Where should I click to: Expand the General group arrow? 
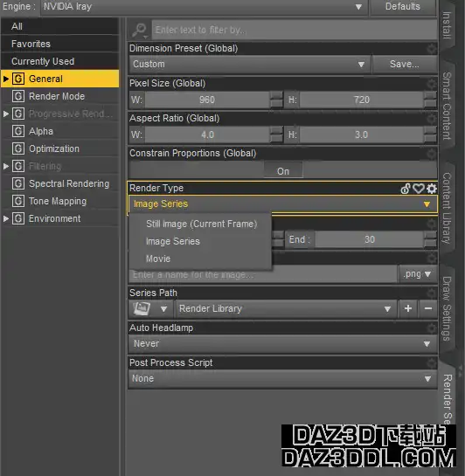pyautogui.click(x=6, y=79)
